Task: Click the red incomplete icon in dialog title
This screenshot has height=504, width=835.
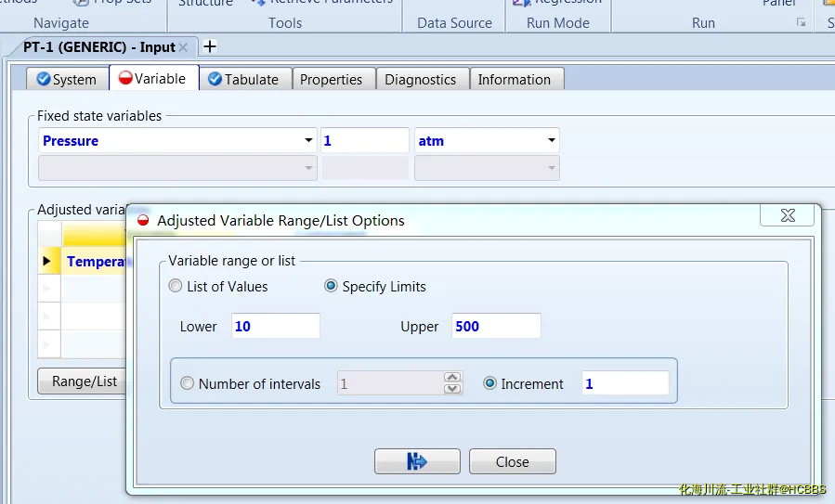Action: pos(143,221)
